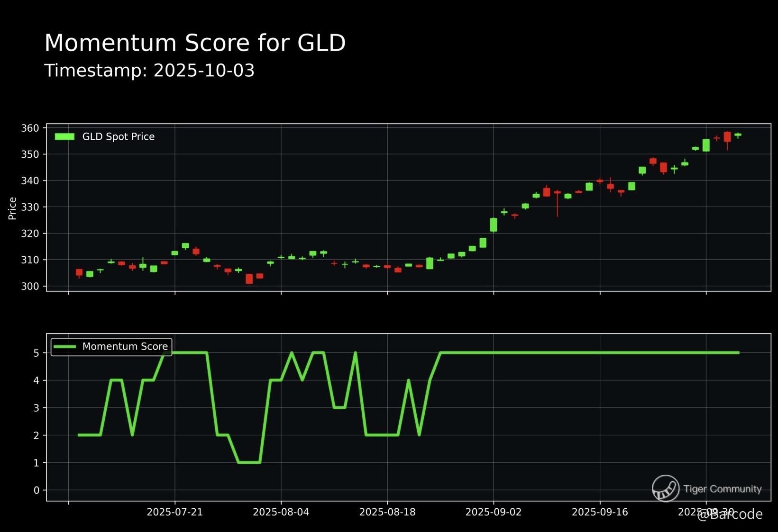Select the 330 price axis tick label
This screenshot has width=778, height=532.
[30, 207]
